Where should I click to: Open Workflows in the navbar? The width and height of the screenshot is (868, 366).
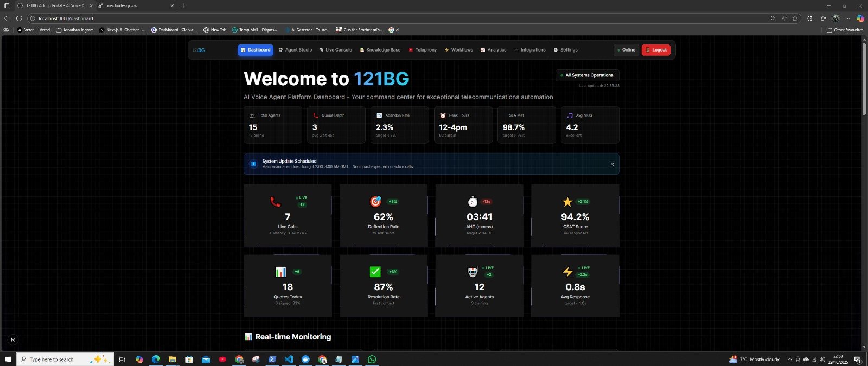pyautogui.click(x=459, y=50)
